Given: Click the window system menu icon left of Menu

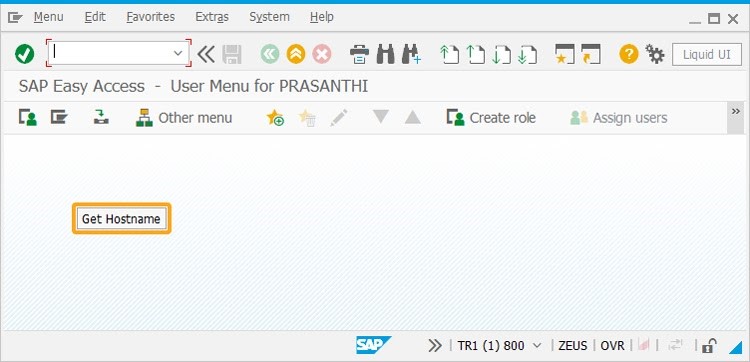Looking at the screenshot, I should 15,18.
